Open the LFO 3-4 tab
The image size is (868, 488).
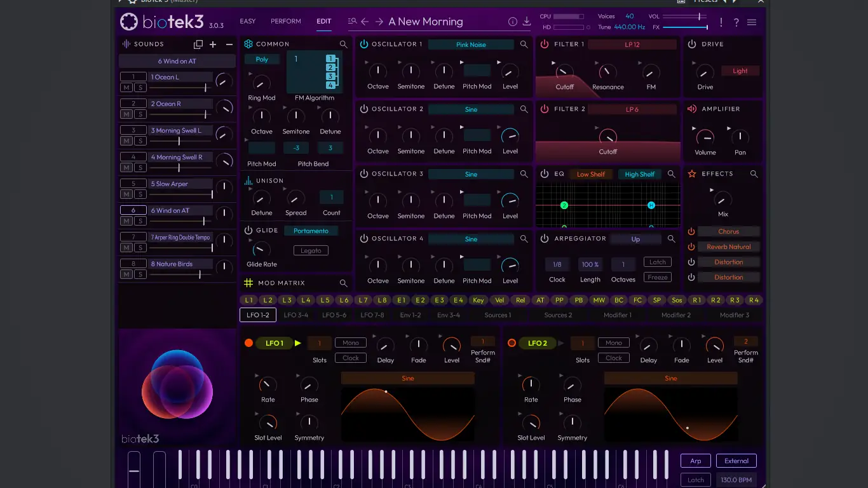click(x=296, y=315)
